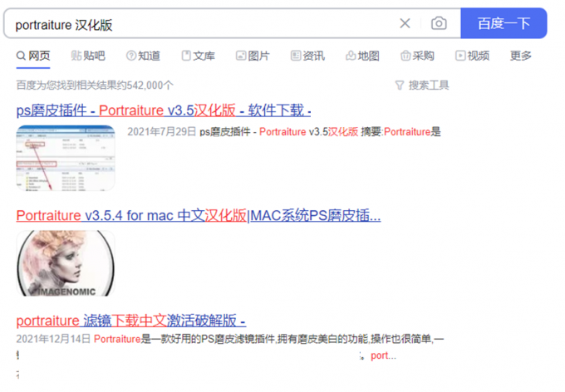This screenshot has width=565, height=392.
Task: Click the 百度为您找到相关结果约542,000个 result count text
Action: [x=95, y=86]
